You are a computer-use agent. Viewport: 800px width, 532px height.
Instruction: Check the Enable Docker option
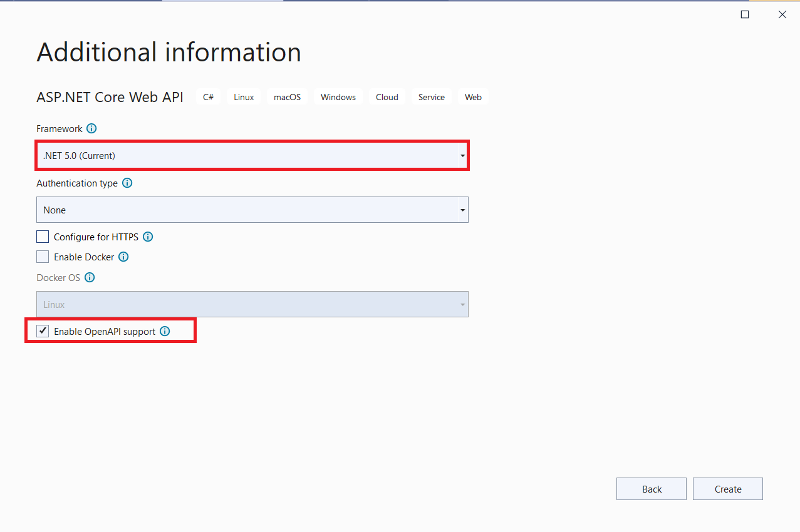[42, 257]
